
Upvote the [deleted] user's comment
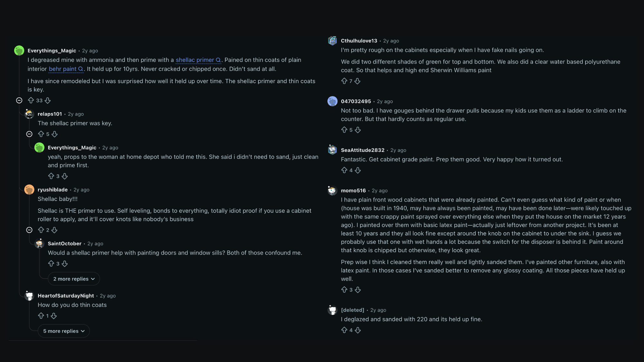(x=344, y=330)
